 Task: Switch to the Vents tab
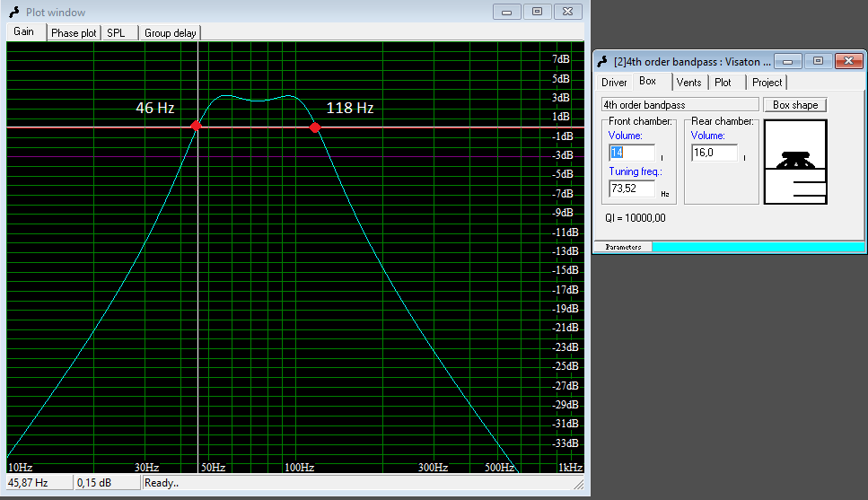coord(688,83)
